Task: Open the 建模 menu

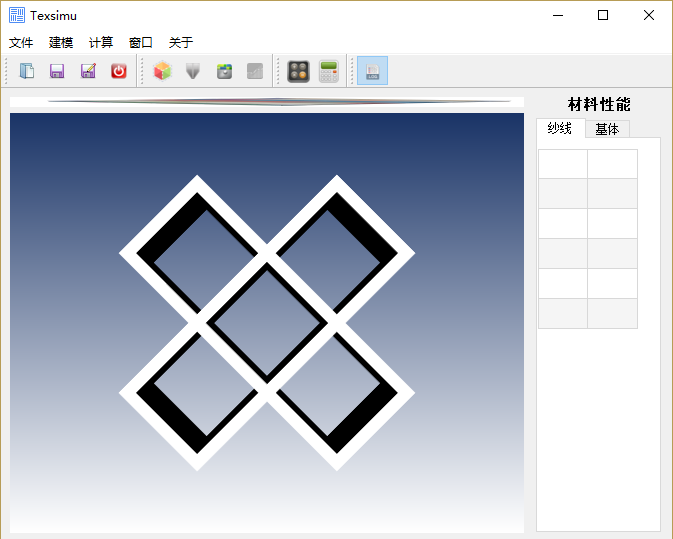Action: point(61,43)
